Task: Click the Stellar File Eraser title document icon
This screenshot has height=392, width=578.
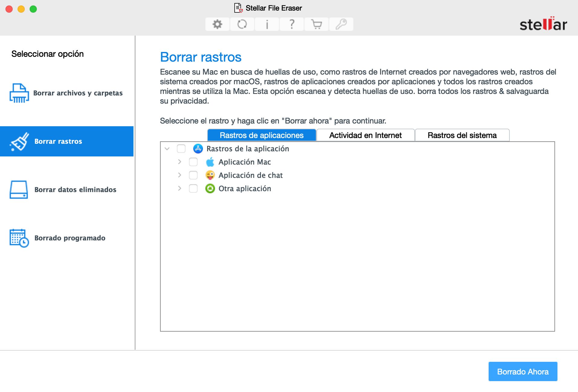Action: (x=239, y=8)
